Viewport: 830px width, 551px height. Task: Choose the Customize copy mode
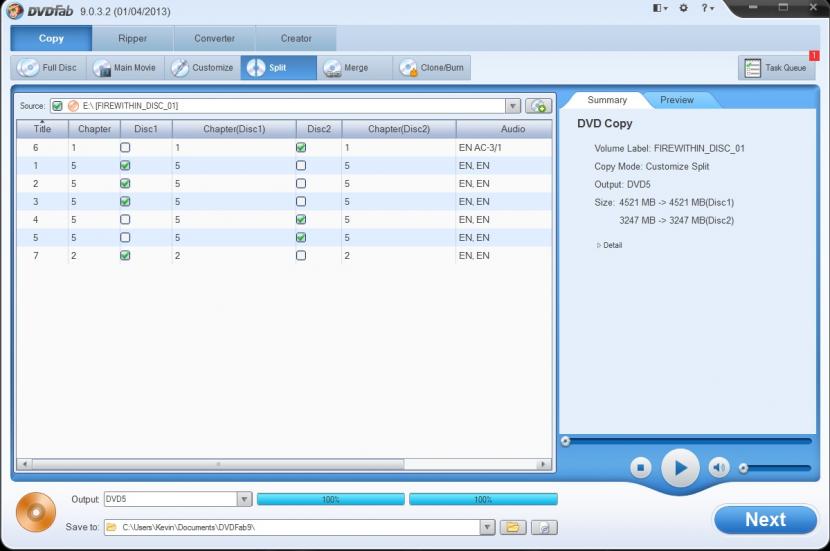click(203, 68)
